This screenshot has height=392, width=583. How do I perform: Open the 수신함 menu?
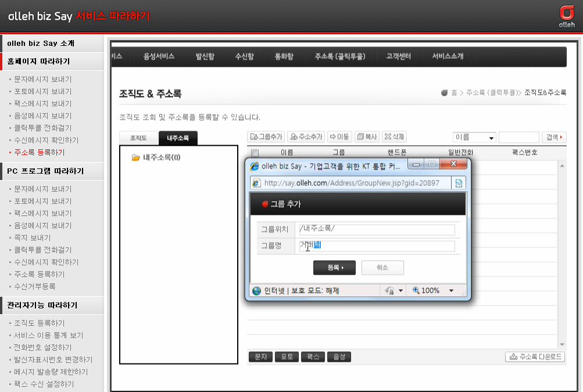(x=244, y=56)
